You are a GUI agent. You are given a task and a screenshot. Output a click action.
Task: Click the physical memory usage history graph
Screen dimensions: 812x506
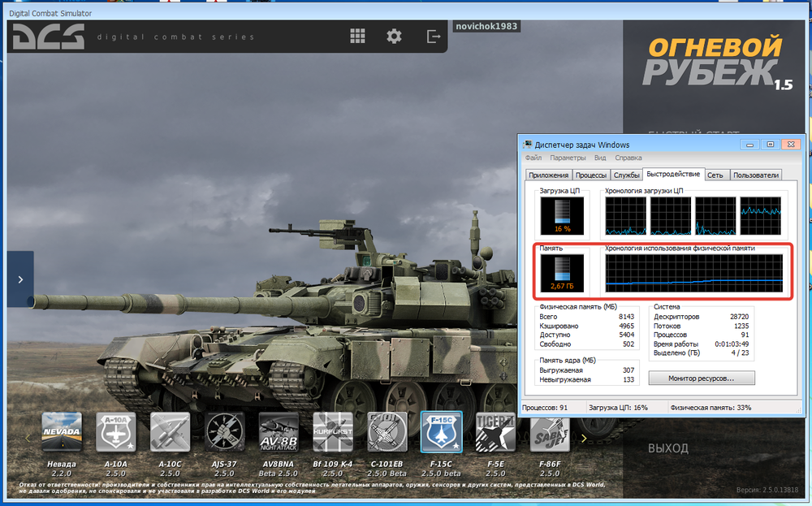click(694, 273)
